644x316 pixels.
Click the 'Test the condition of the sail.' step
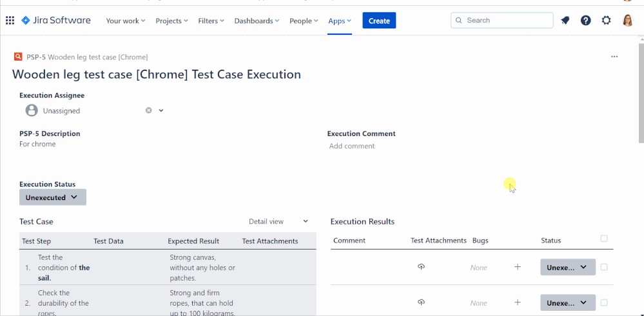(64, 268)
